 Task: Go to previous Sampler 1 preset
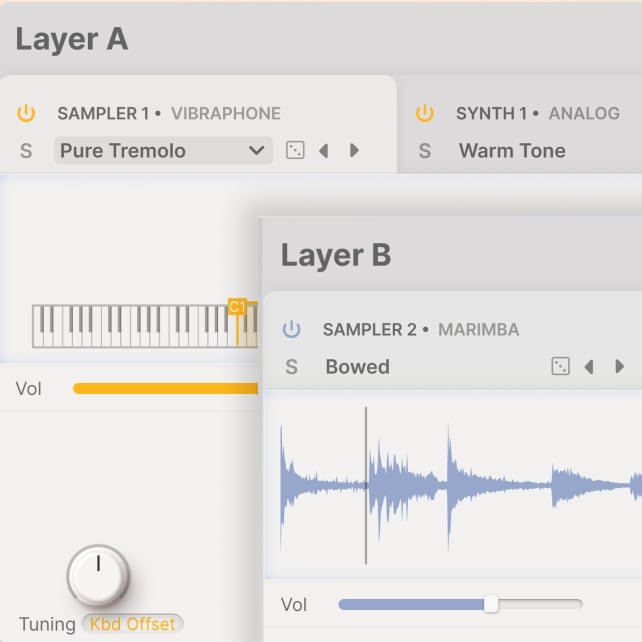pos(323,151)
